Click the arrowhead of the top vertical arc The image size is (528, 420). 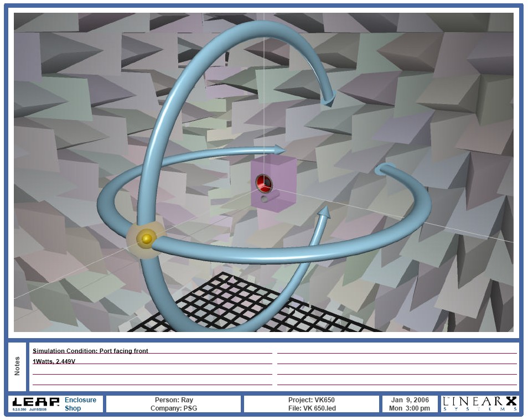329,100
